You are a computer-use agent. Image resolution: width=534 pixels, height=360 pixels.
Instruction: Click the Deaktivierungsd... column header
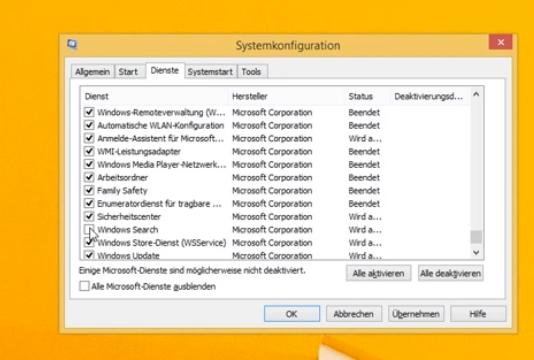(x=430, y=96)
